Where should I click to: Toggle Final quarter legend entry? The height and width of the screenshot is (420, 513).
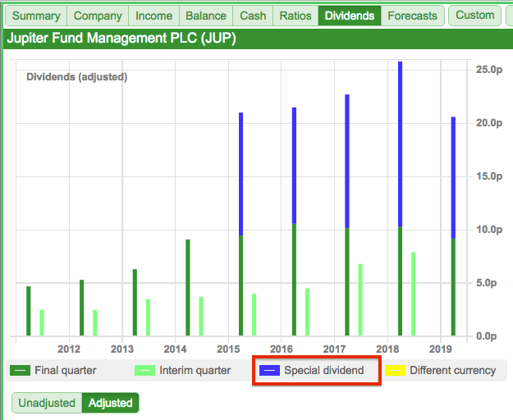(53, 370)
